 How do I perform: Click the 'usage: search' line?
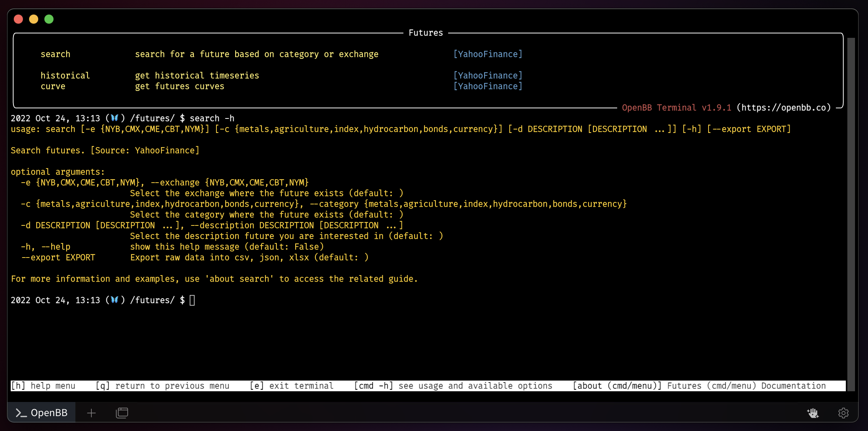pos(401,129)
